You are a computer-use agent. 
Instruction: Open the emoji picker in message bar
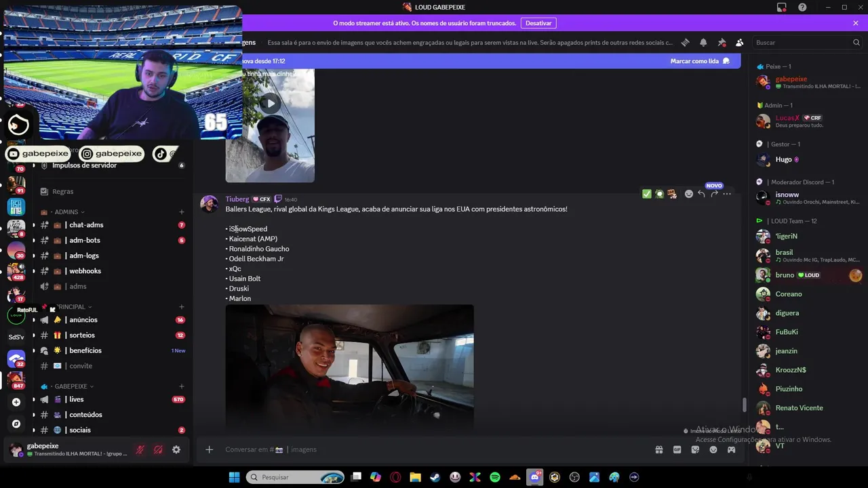pyautogui.click(x=713, y=449)
